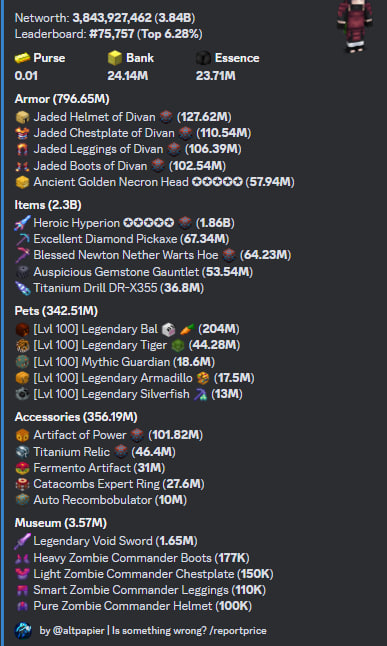Click the Jaded Chestplate of Divan icon
This screenshot has width=387, height=646.
point(22,133)
